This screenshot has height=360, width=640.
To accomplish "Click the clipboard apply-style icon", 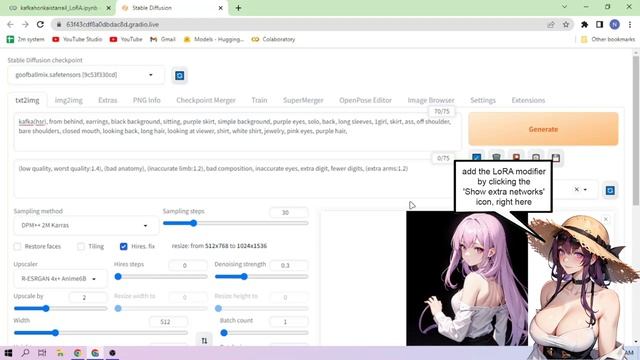I will coord(536,158).
